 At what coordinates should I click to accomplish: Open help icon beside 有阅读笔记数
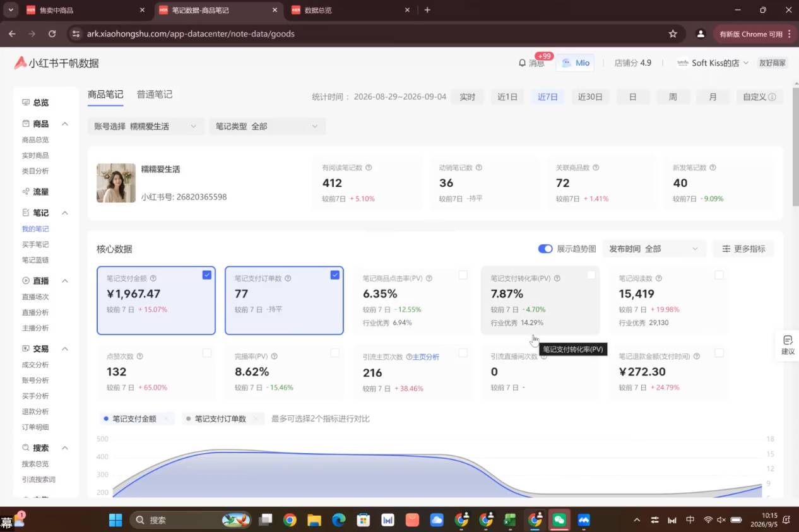pyautogui.click(x=369, y=168)
